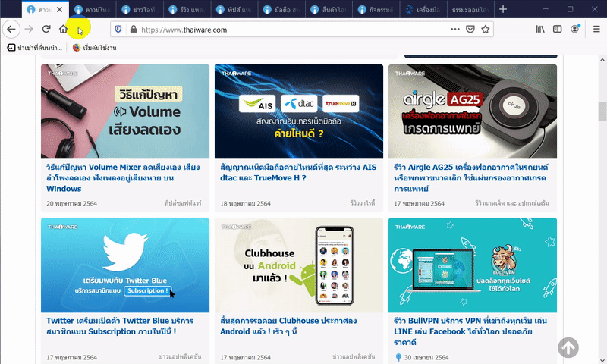
Task: Go back to the previous page
Action: pos(11,29)
